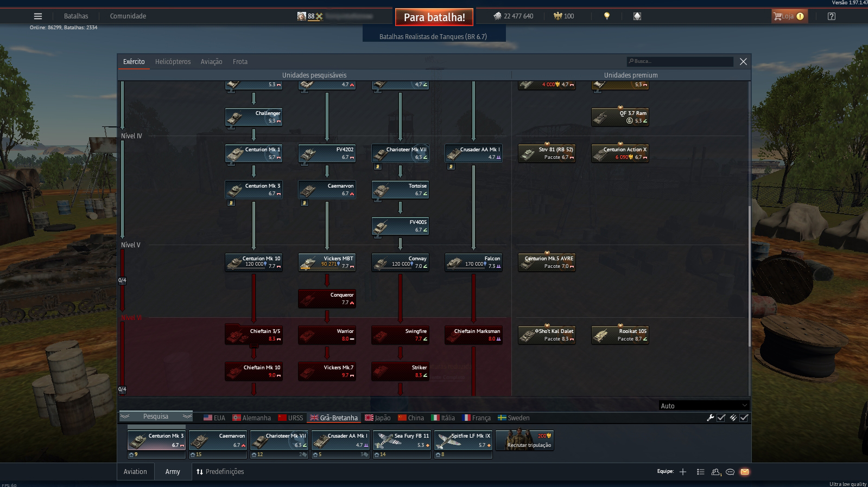The width and height of the screenshot is (868, 487).
Task: Click the lightbulb hints icon
Action: coord(607,16)
